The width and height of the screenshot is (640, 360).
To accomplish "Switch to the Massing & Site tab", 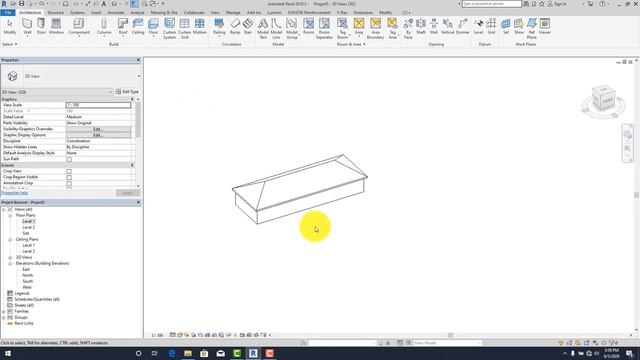I will 164,13.
